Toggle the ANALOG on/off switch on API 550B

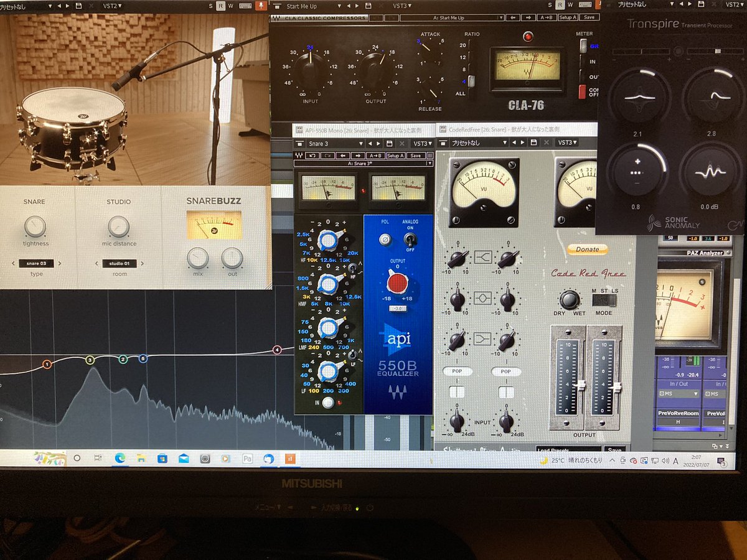pos(410,239)
